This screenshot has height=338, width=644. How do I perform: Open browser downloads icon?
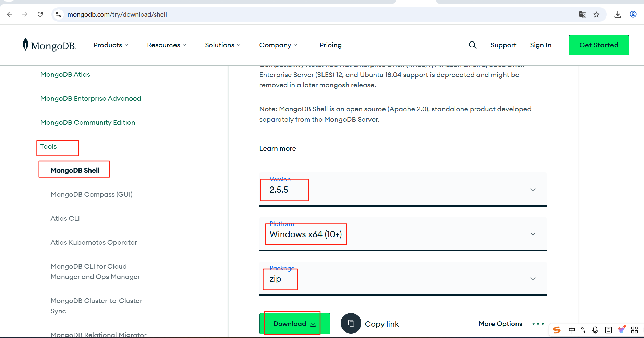618,14
